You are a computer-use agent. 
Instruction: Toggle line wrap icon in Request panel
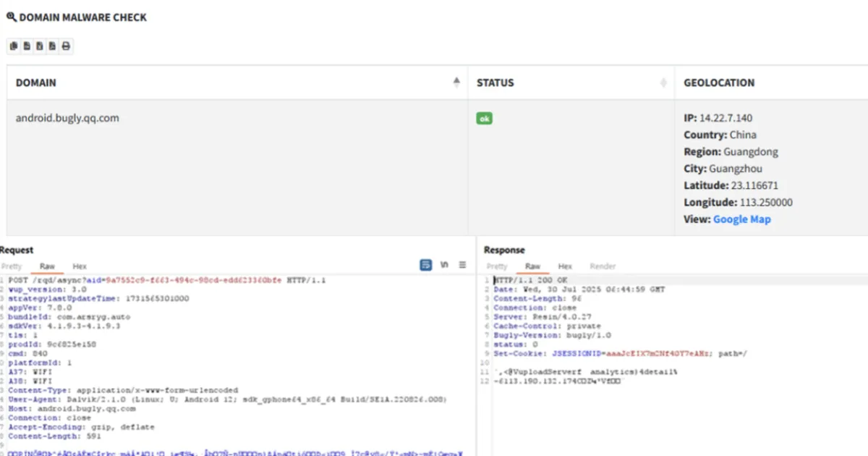tap(426, 265)
